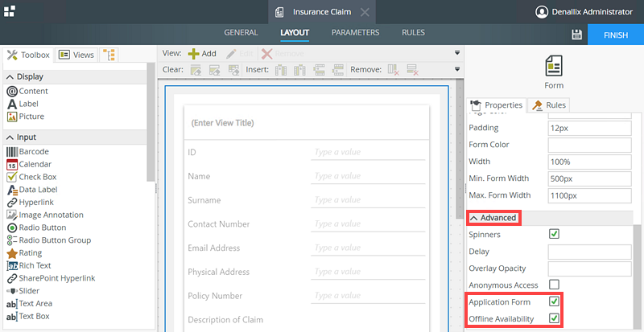Uncheck Offline Availability option
The image size is (644, 332).
pos(554,319)
